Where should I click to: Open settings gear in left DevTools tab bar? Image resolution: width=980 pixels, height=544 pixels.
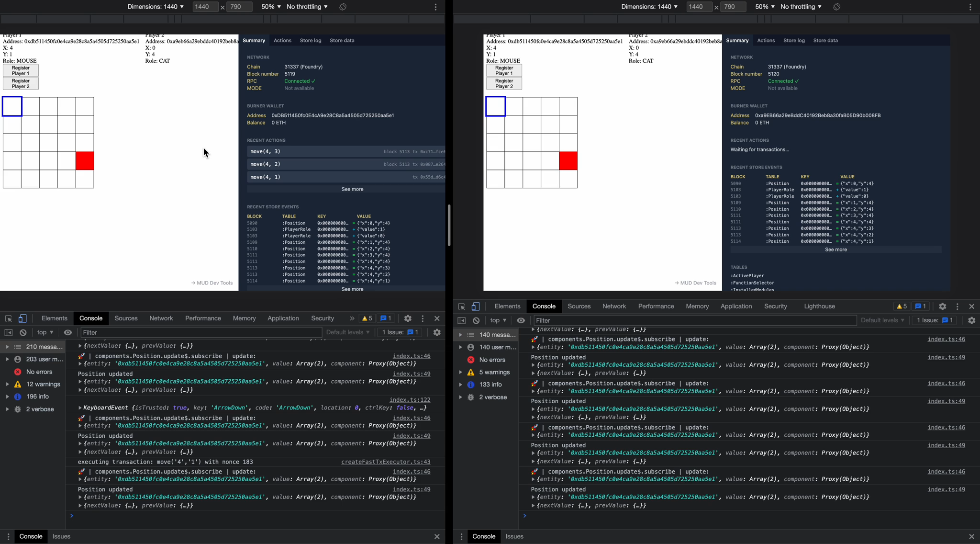(408, 318)
